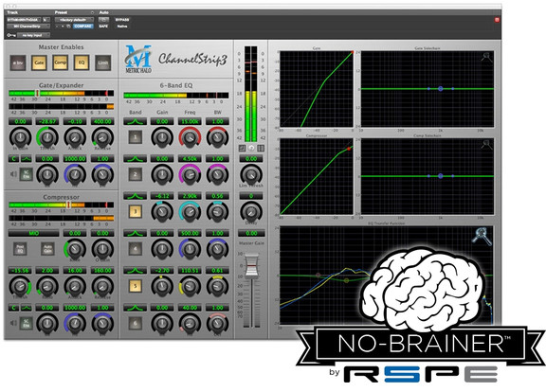Image resolution: width=546 pixels, height=392 pixels.
Task: Click the gate sidechain C source button
Action: click(x=13, y=159)
